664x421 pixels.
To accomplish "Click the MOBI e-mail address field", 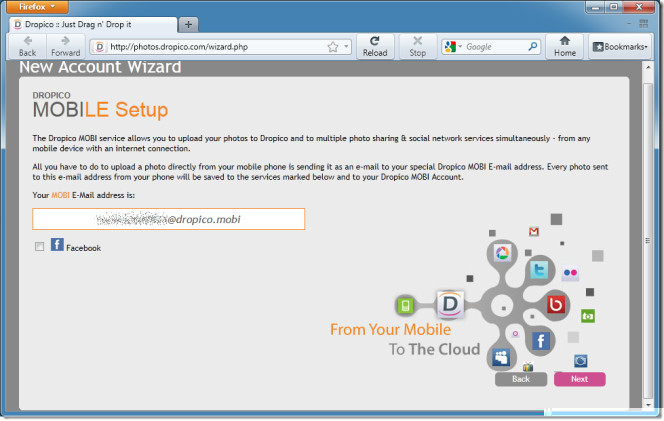I will [169, 219].
